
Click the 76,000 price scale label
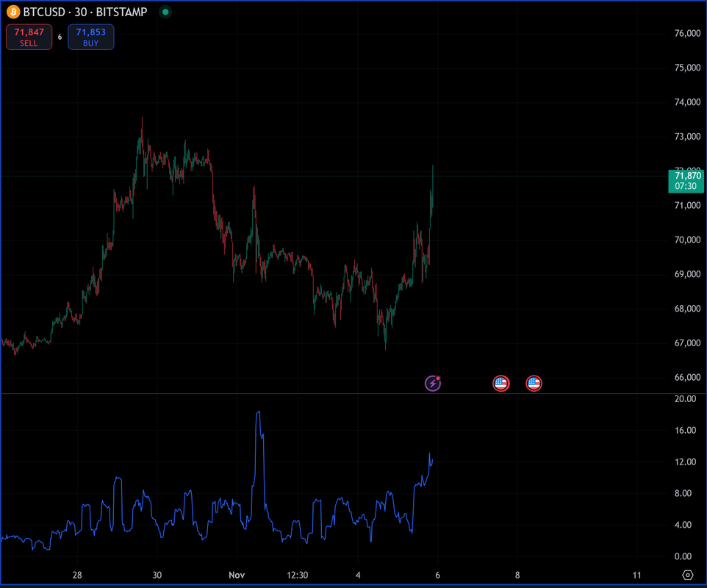click(687, 33)
